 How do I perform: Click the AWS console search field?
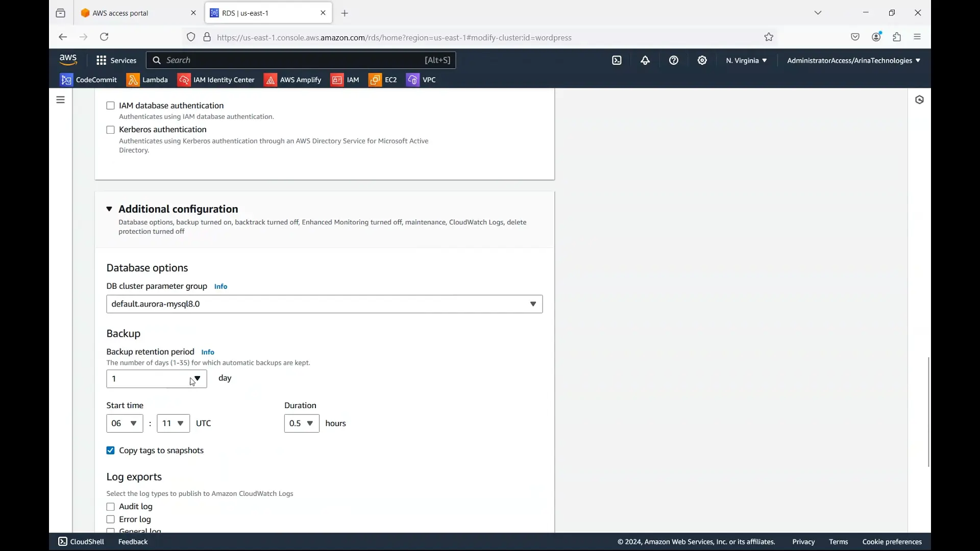pyautogui.click(x=301, y=61)
